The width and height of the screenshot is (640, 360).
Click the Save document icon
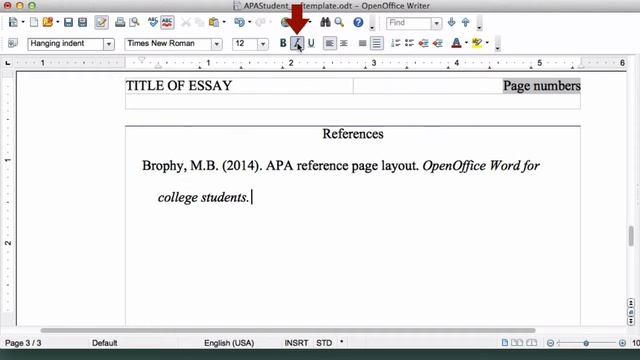click(68, 22)
